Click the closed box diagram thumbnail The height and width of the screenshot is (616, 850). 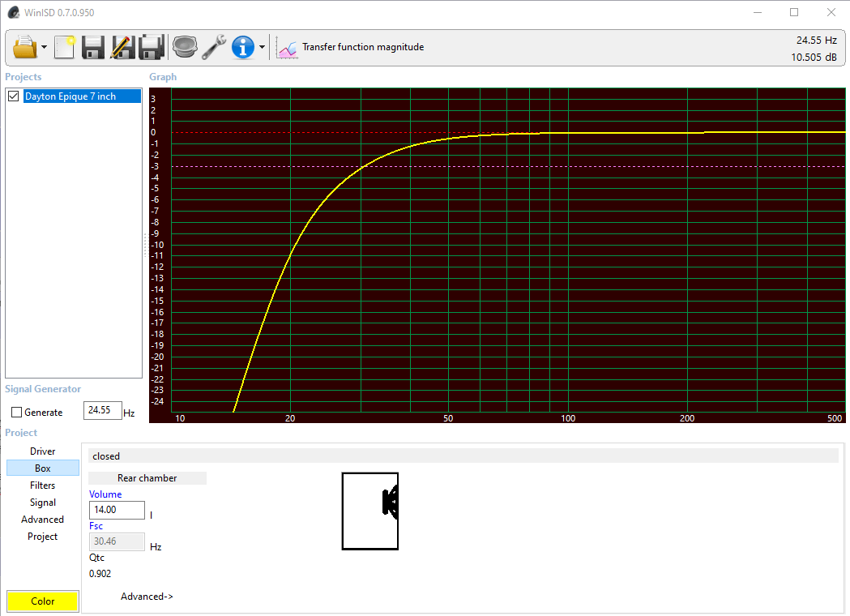point(370,511)
